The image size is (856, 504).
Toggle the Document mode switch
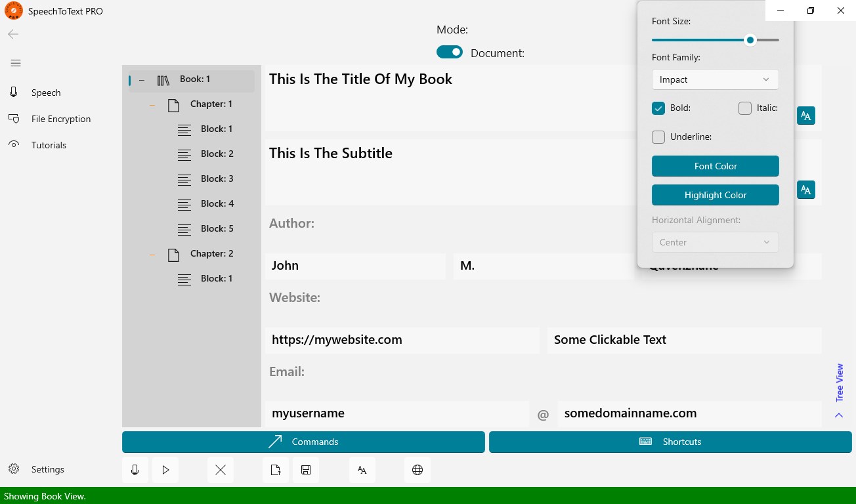[450, 52]
